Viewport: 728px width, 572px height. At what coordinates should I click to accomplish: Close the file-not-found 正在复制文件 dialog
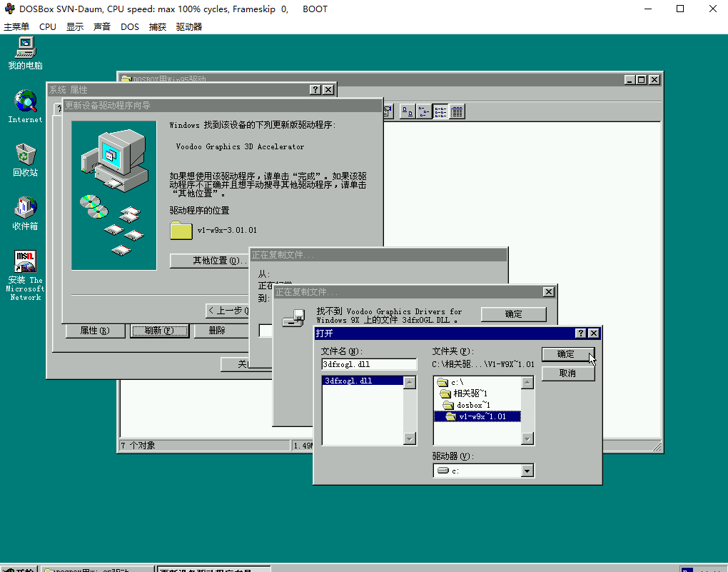point(549,292)
